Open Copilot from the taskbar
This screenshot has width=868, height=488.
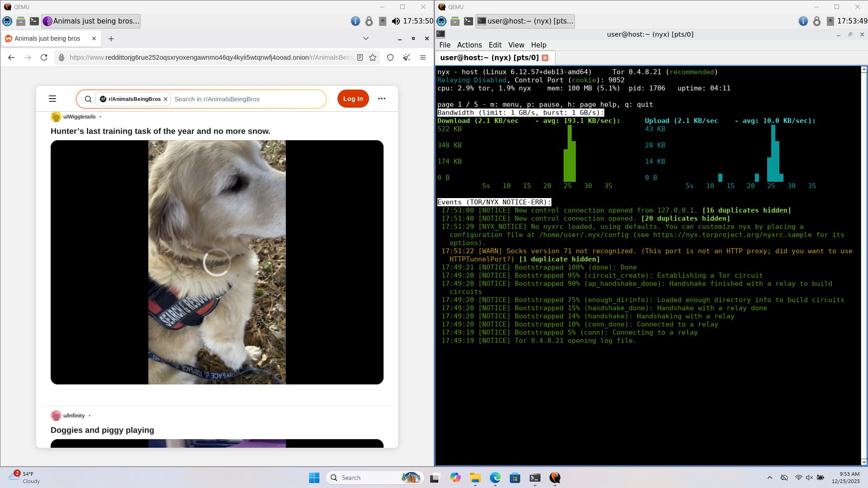[456, 478]
